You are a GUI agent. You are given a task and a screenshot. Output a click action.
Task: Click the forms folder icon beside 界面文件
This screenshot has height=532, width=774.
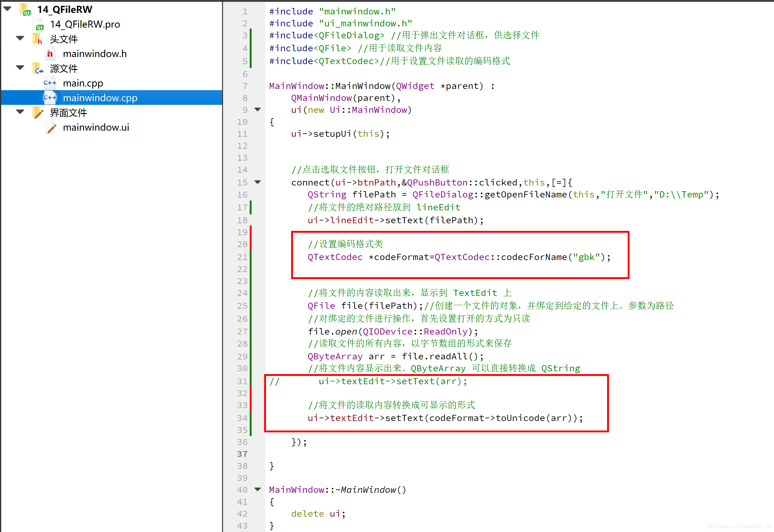click(x=38, y=113)
